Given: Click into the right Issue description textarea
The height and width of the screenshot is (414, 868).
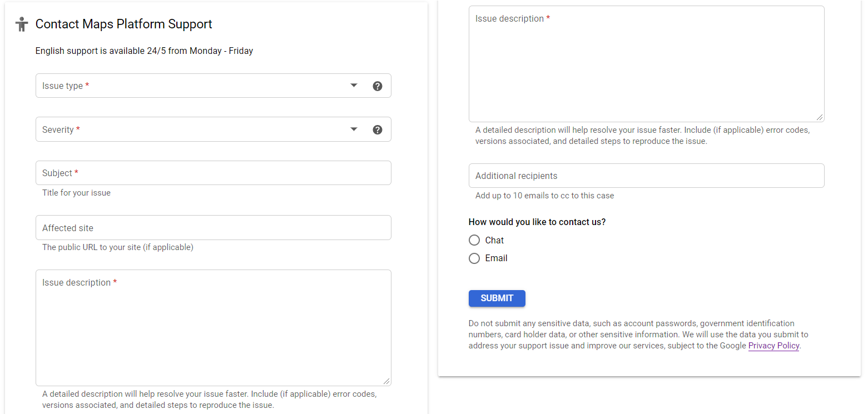Looking at the screenshot, I should [647, 64].
